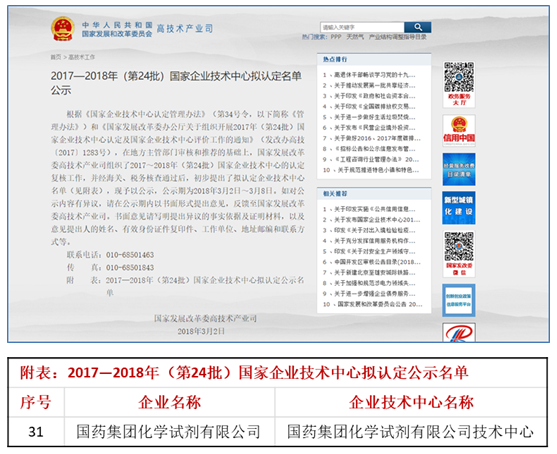
Task: Open 热点排行 item 10 关于规范推进特色小镇
Action: [371, 170]
